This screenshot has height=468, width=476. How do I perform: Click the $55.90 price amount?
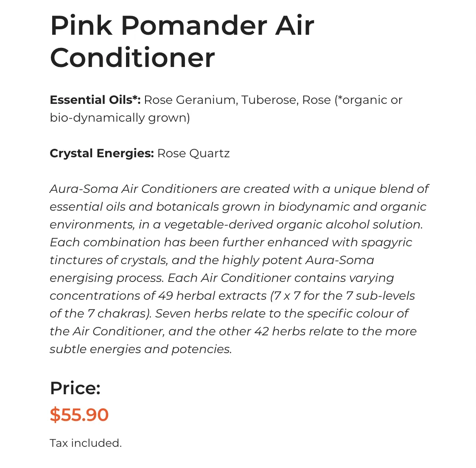pyautogui.click(x=79, y=415)
